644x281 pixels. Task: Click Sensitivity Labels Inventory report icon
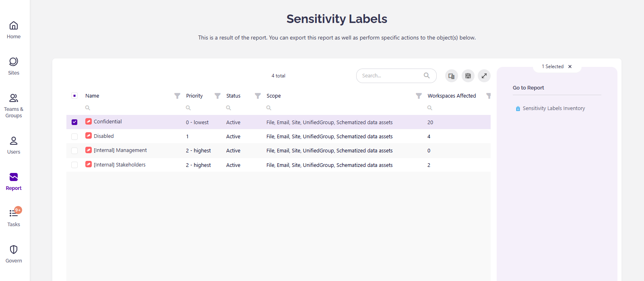click(518, 108)
